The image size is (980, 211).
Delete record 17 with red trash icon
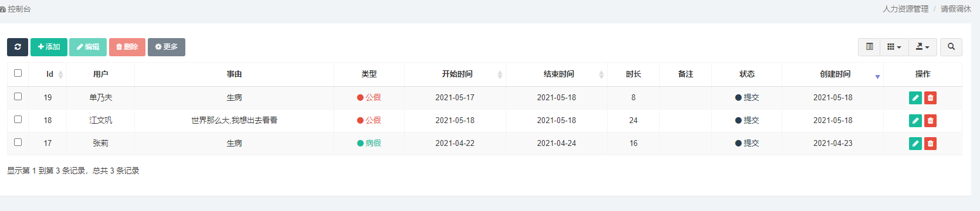[x=930, y=144]
